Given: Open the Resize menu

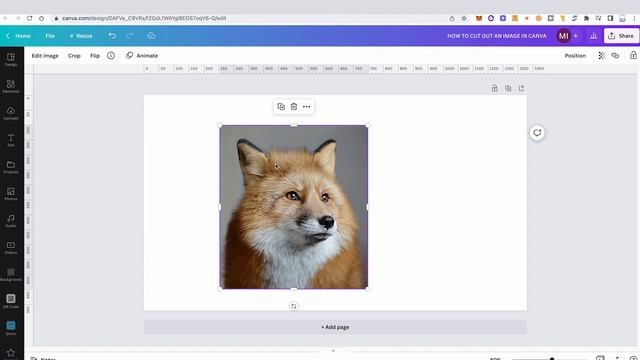Looking at the screenshot, I should [81, 36].
